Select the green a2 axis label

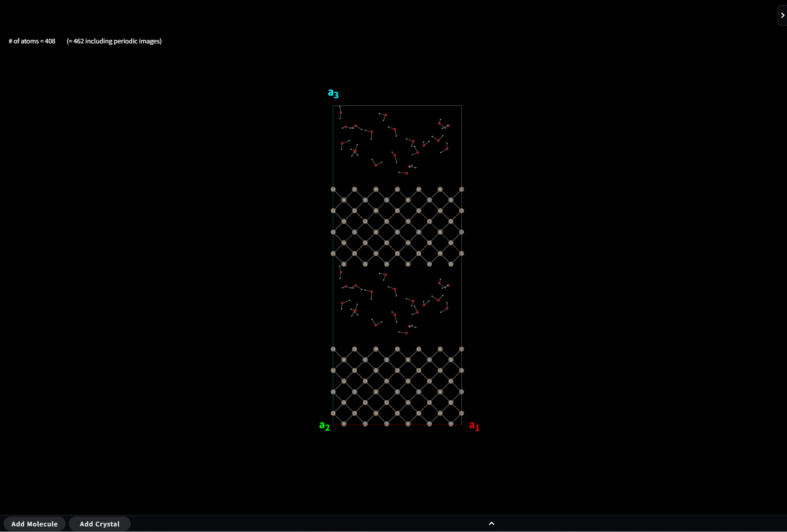(324, 426)
